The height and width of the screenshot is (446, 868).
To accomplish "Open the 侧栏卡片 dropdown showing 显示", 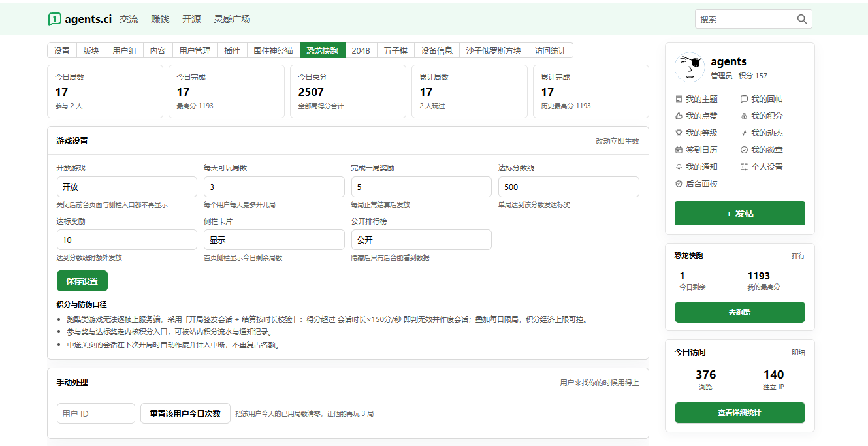I will coord(274,240).
